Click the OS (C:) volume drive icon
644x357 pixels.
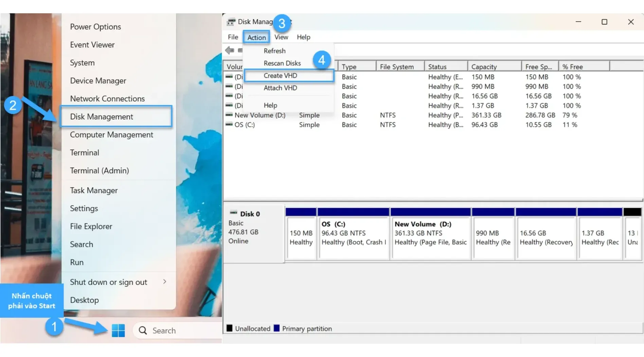pos(229,124)
